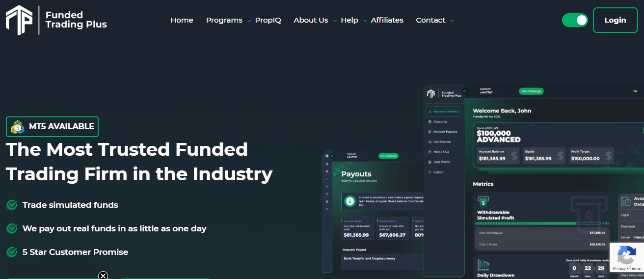644x279 pixels.
Task: Open the PropIQ menu item
Action: (x=268, y=20)
